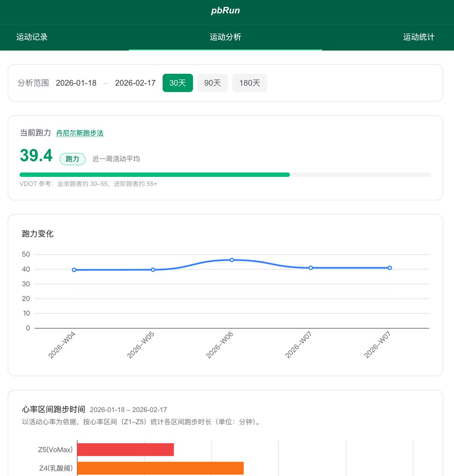Click the 2026-W05 data point
The height and width of the screenshot is (476, 454).
153,270
